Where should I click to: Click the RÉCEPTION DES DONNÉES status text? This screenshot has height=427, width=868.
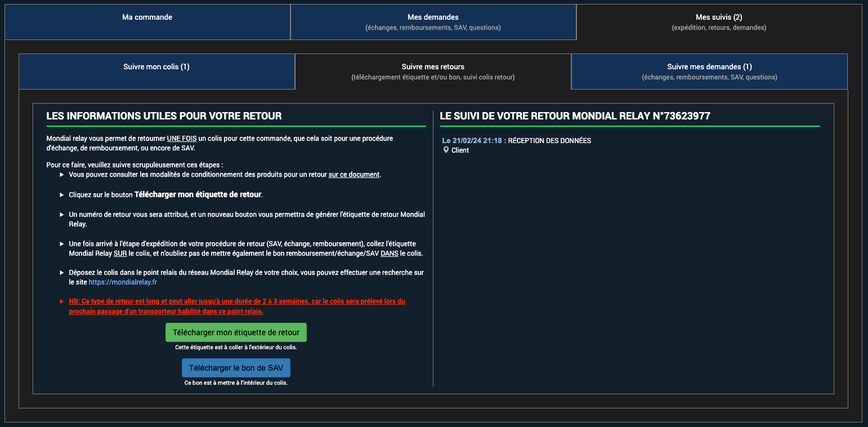point(549,141)
